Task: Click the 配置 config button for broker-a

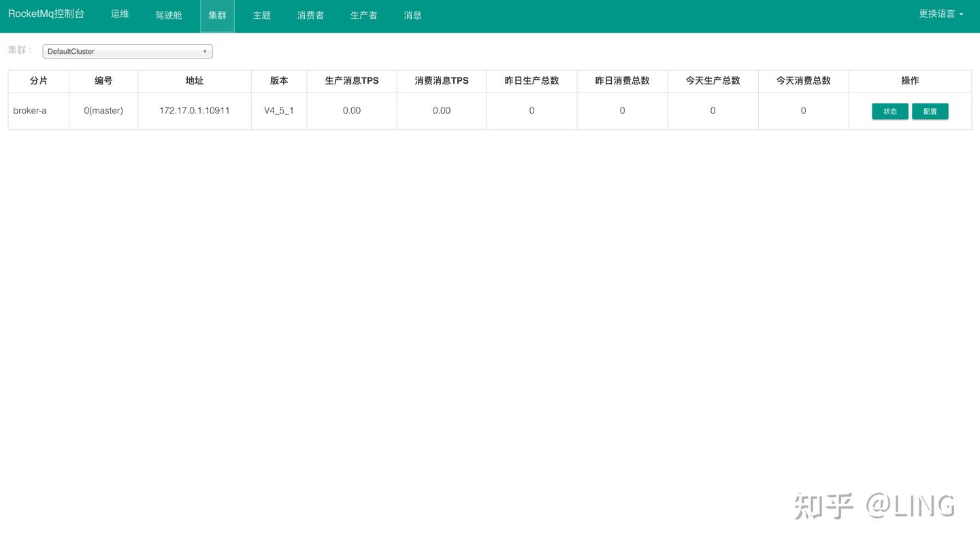Action: pos(930,111)
